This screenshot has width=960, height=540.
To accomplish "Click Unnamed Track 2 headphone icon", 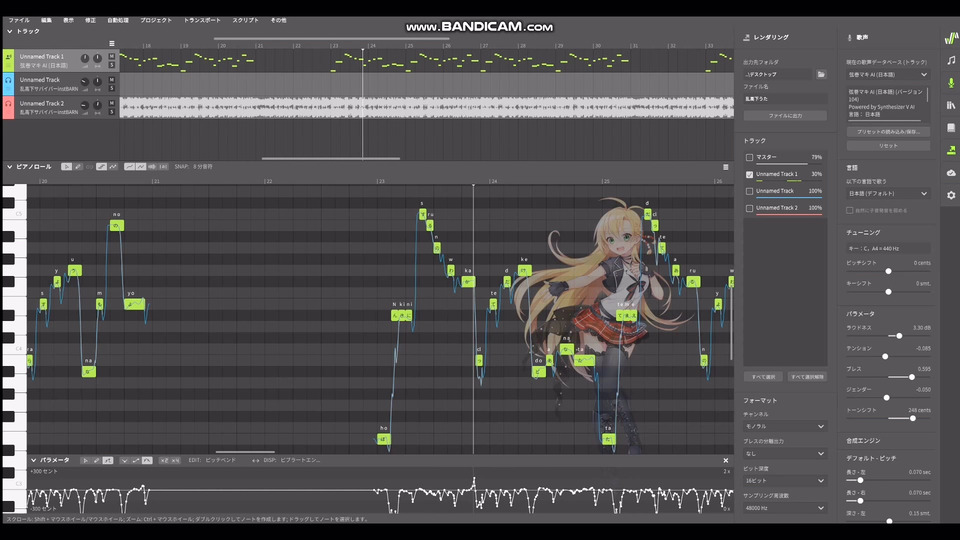I will pyautogui.click(x=9, y=104).
